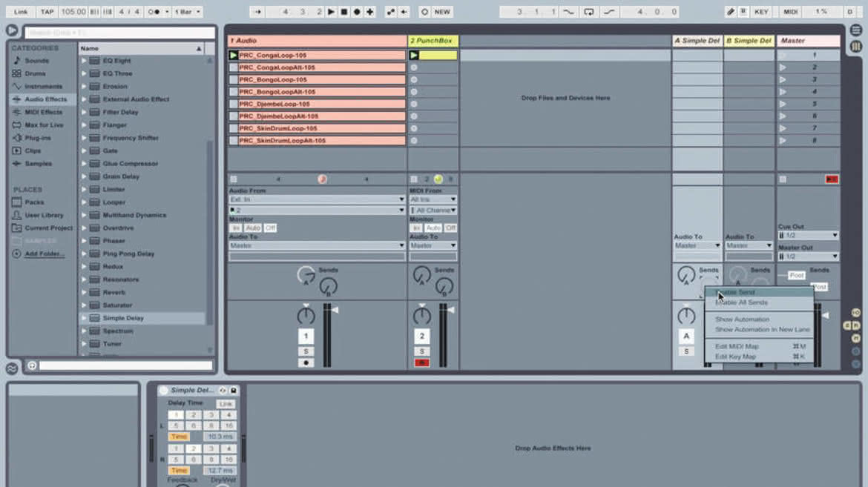Screen dimensions: 868x487
Task: Click the Arrangement Record button in transport
Action: (x=357, y=12)
